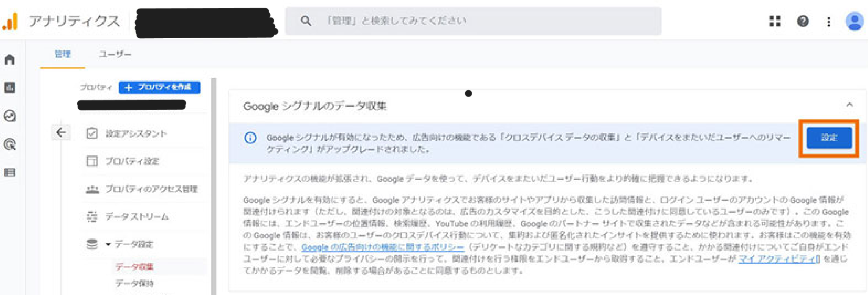Image resolution: width=868 pixels, height=295 pixels.
Task: Select データ収集 under データ設定
Action: pyautogui.click(x=134, y=266)
